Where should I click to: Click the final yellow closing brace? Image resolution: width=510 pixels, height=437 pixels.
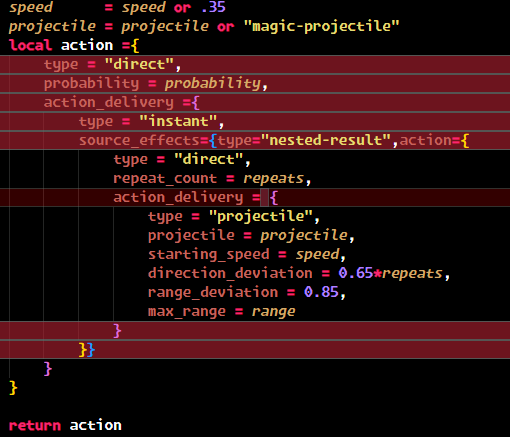tap(13, 388)
